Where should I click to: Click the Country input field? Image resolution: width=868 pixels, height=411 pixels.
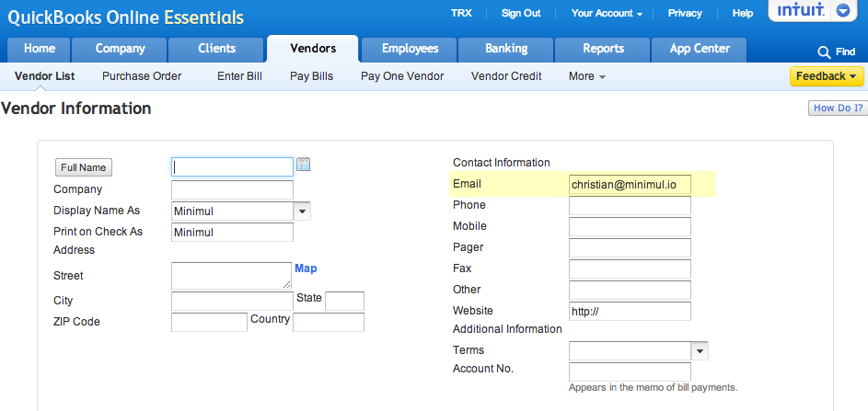329,323
